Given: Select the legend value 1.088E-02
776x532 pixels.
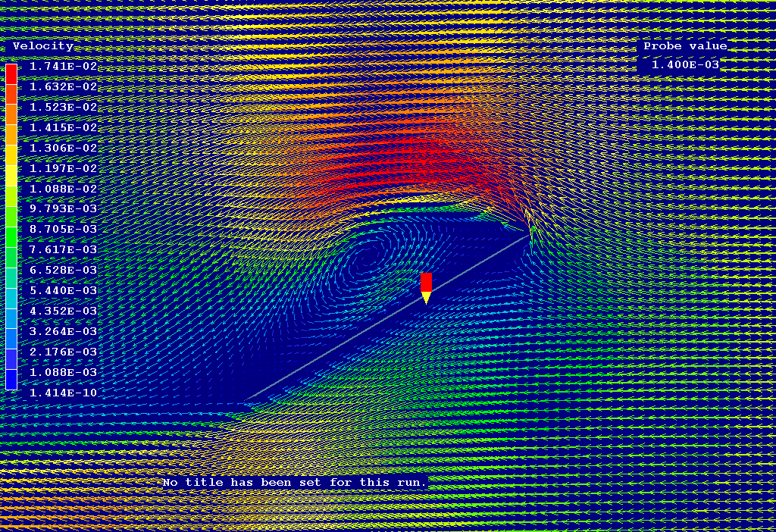Looking at the screenshot, I should 64,189.
